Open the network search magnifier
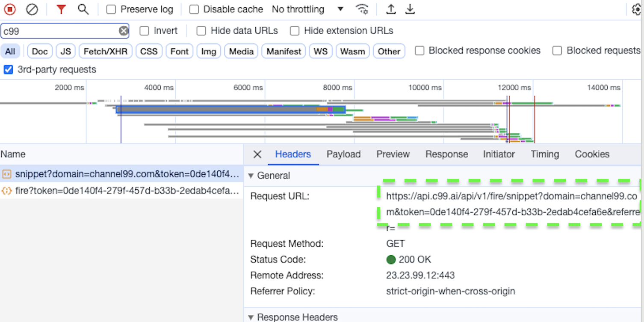 (x=83, y=9)
